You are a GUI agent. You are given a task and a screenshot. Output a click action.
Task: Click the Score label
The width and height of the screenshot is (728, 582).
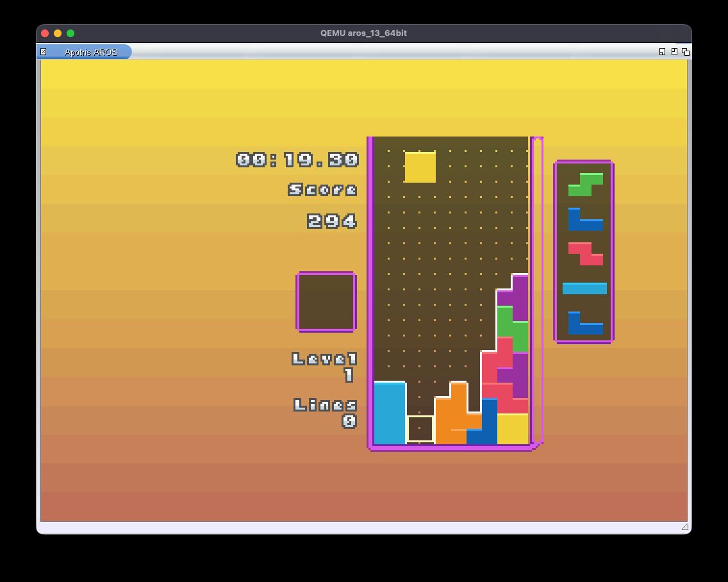click(x=323, y=190)
